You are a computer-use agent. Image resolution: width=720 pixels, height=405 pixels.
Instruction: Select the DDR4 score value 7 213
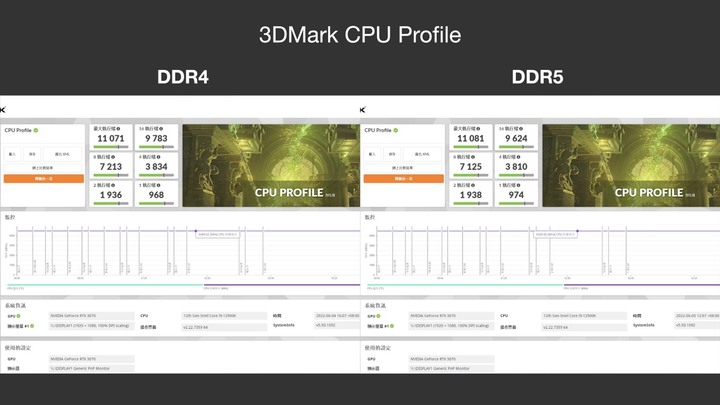(111, 167)
